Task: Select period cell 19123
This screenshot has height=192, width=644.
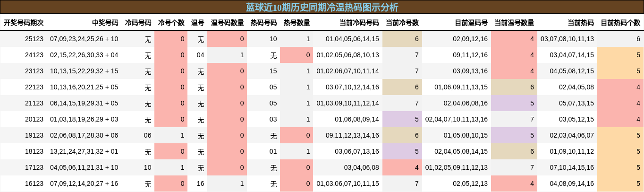Action: (34, 135)
